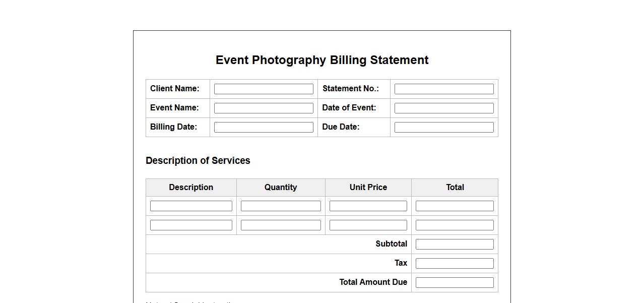
Task: Focus the Total Amount Due field
Action: pyautogui.click(x=455, y=282)
